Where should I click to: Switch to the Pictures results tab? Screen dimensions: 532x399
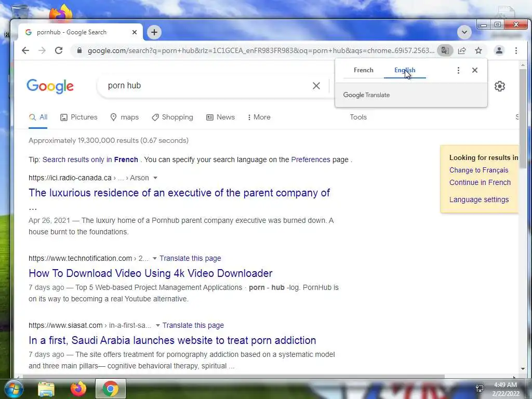79,117
